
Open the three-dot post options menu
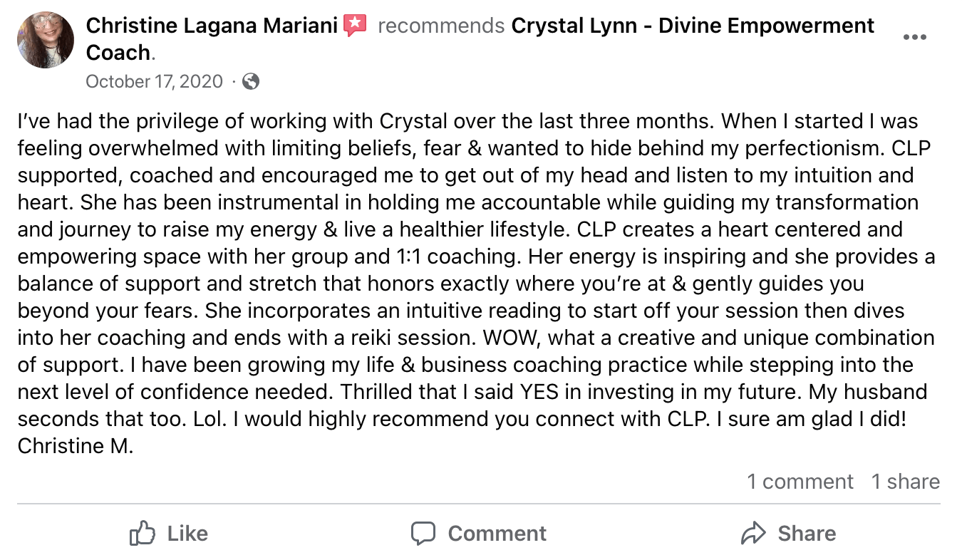(x=915, y=37)
